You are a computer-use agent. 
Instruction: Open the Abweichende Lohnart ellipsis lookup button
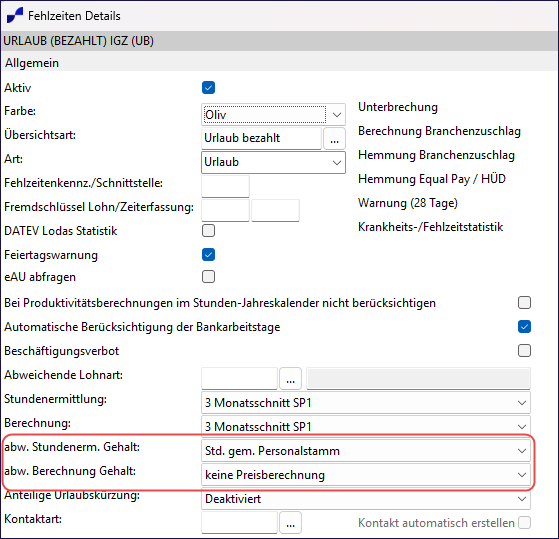click(290, 378)
